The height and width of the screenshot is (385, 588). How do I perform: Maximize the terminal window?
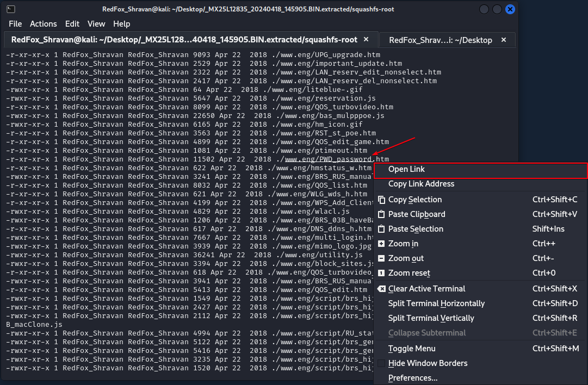[497, 9]
